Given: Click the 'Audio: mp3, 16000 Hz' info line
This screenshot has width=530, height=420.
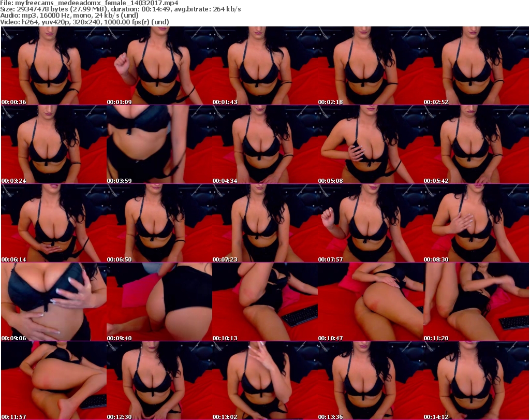Looking at the screenshot, I should point(69,16).
